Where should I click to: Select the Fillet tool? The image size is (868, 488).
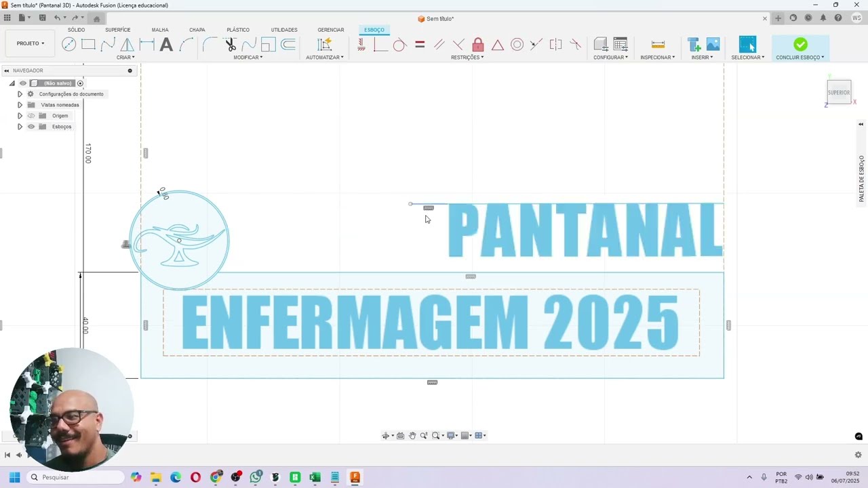[210, 45]
